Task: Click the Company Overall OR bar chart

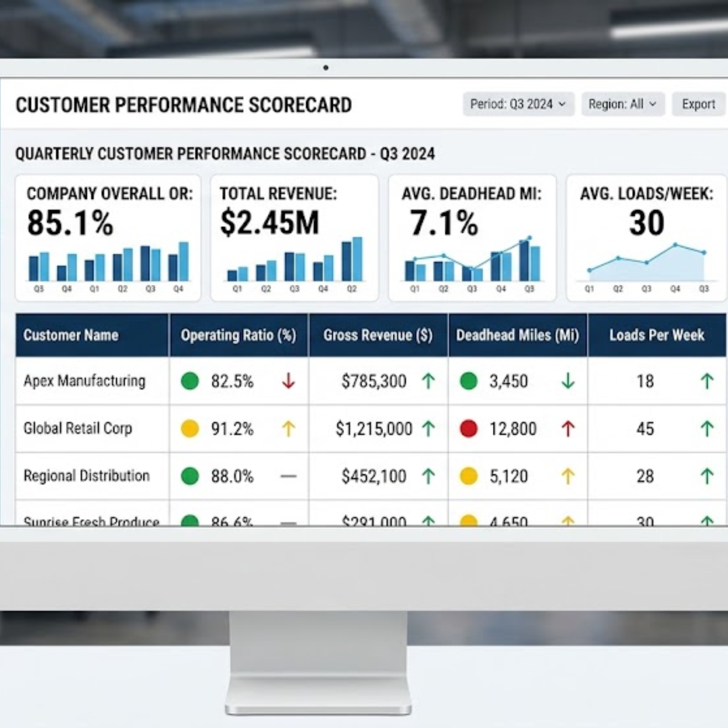Action: pos(108,266)
